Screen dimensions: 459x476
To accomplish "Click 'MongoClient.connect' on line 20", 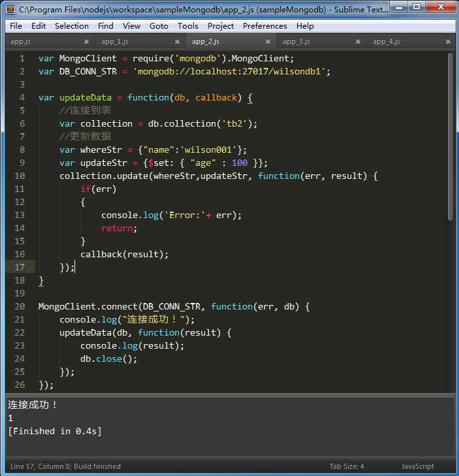I will coord(87,306).
